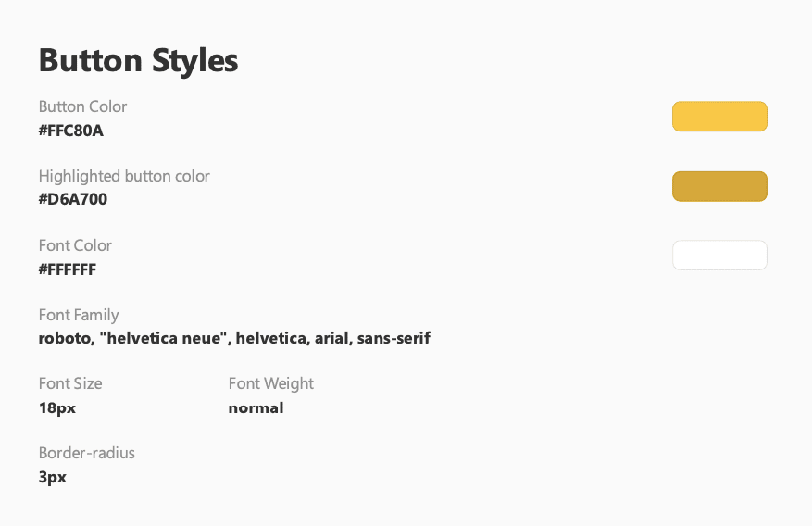Click the "Font Size" label

click(70, 383)
